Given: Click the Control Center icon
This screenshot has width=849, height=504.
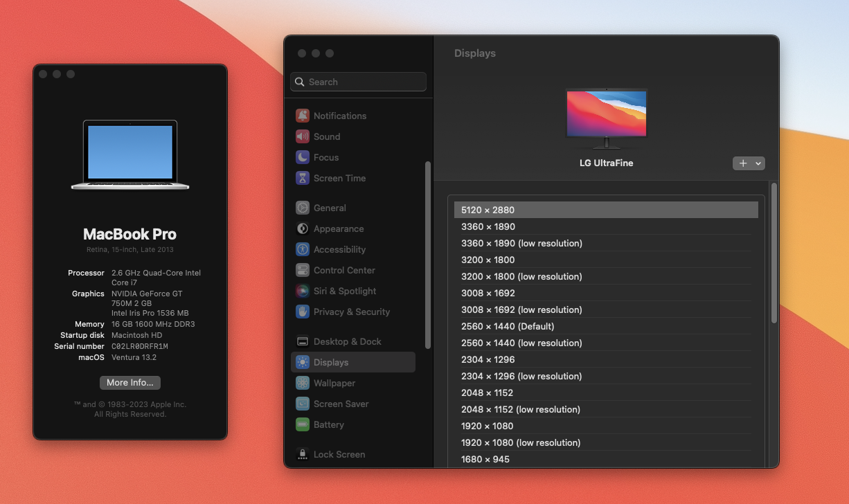Looking at the screenshot, I should pyautogui.click(x=303, y=270).
